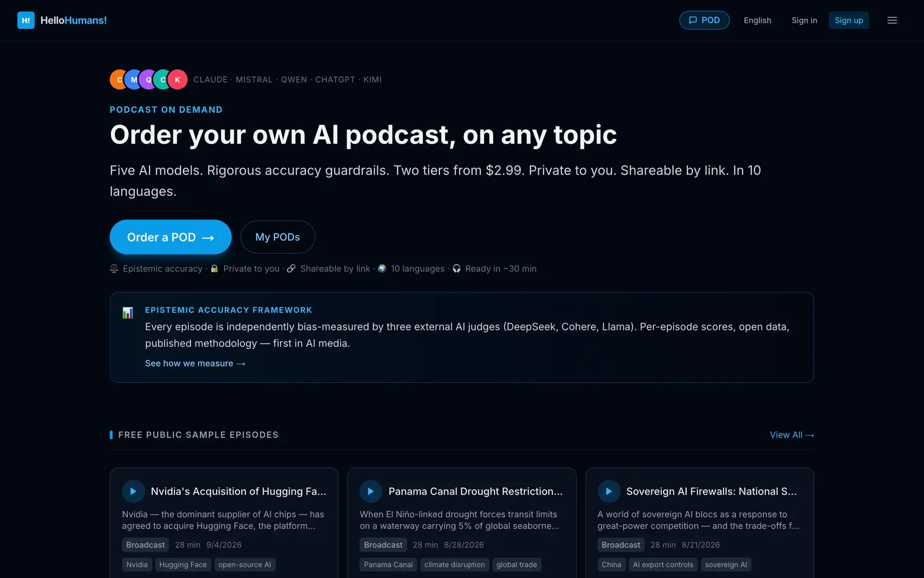This screenshot has width=924, height=578.
Task: Open Panama Canal Drought Restriction title
Action: [x=475, y=491]
